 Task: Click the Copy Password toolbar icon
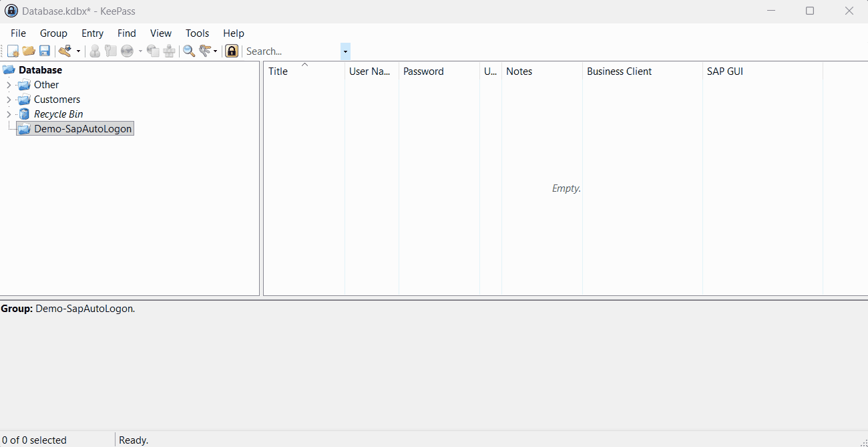tap(111, 51)
